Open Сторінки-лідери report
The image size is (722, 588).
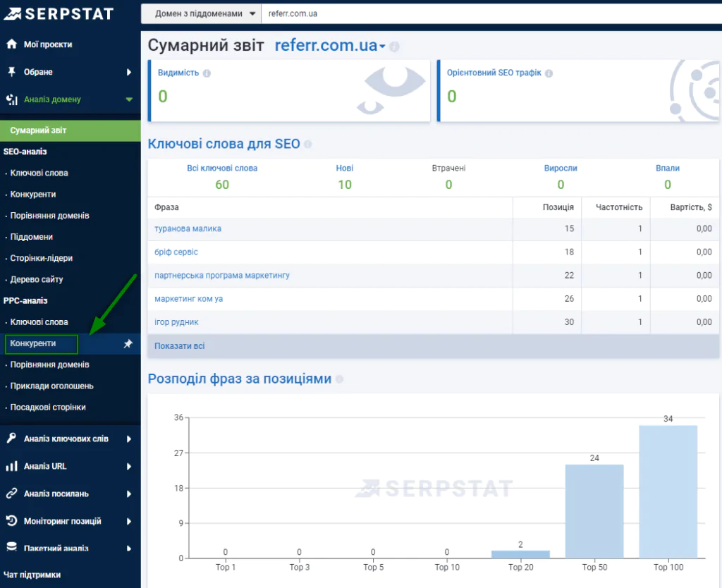42,258
